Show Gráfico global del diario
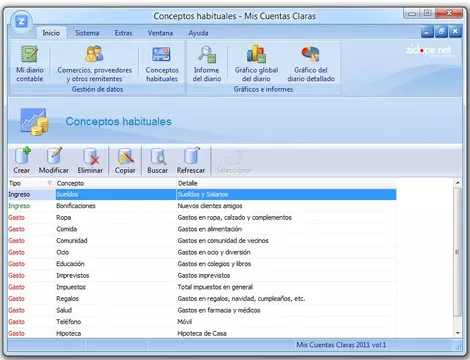470x360 pixels. (256, 64)
